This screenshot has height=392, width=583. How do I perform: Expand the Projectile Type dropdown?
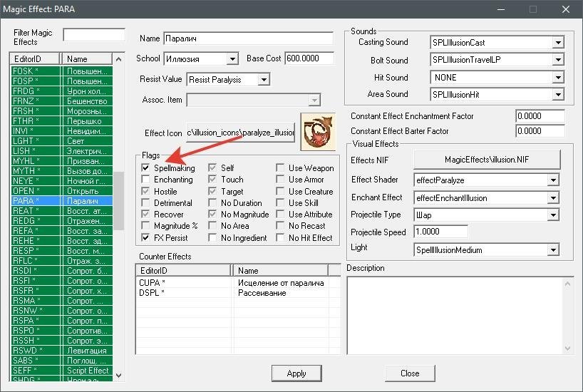coord(552,215)
